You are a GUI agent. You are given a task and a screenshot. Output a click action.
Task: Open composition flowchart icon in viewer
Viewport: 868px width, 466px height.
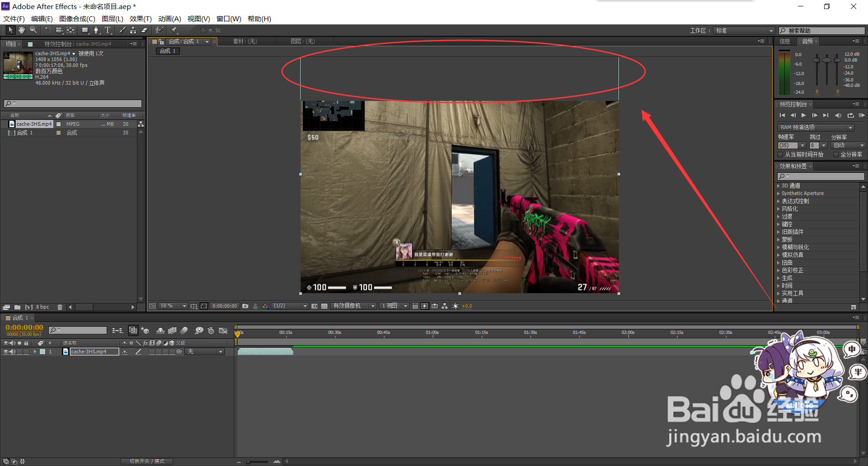pyautogui.click(x=445, y=306)
